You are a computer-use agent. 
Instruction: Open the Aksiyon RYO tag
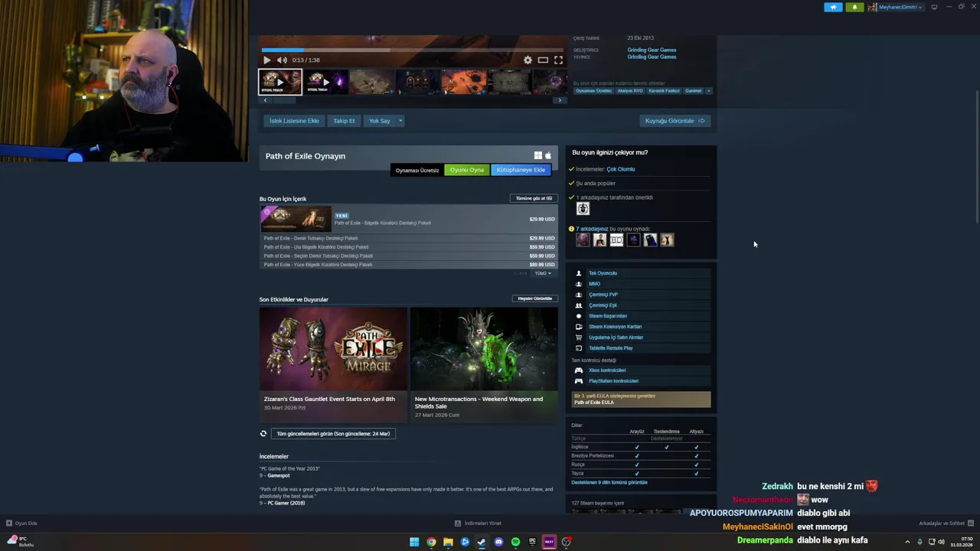(630, 90)
